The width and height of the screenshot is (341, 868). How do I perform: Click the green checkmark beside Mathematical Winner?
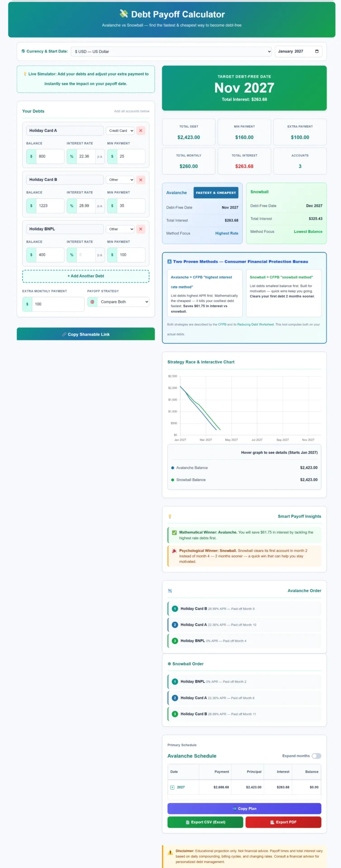(x=174, y=533)
